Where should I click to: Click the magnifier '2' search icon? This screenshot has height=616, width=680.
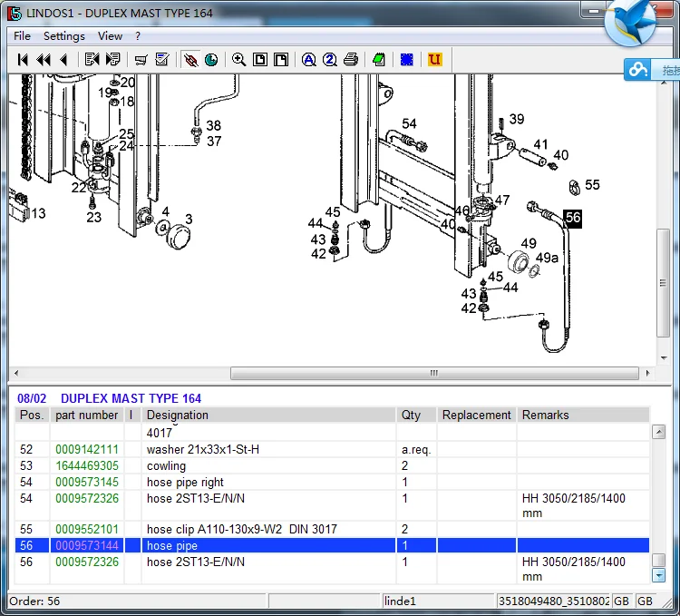click(330, 60)
